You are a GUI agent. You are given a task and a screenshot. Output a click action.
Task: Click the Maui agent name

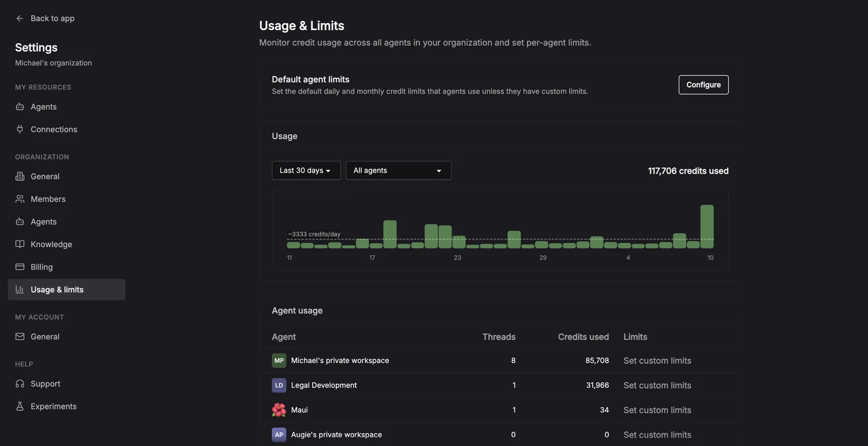click(299, 410)
